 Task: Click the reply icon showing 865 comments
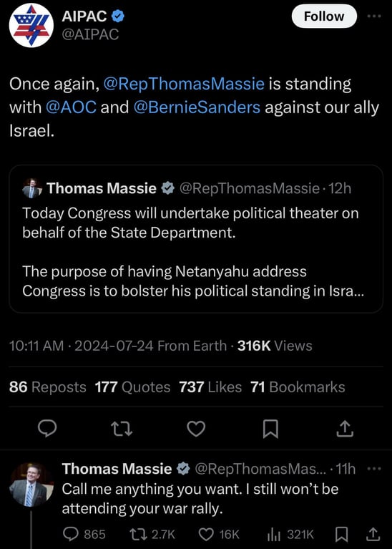pos(84,534)
